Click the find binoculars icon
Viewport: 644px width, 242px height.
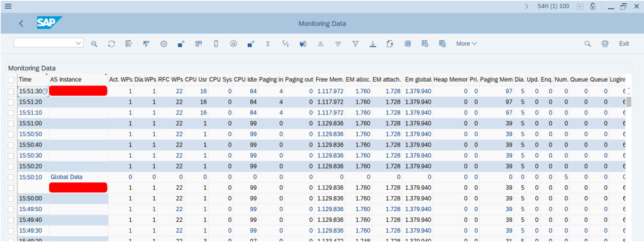click(303, 43)
